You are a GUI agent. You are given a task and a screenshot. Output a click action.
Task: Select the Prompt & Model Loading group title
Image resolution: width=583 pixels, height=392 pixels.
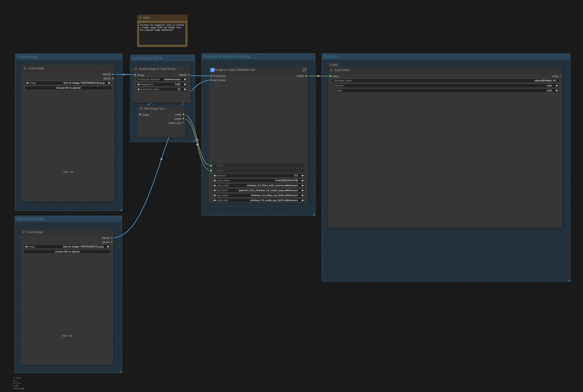point(227,56)
